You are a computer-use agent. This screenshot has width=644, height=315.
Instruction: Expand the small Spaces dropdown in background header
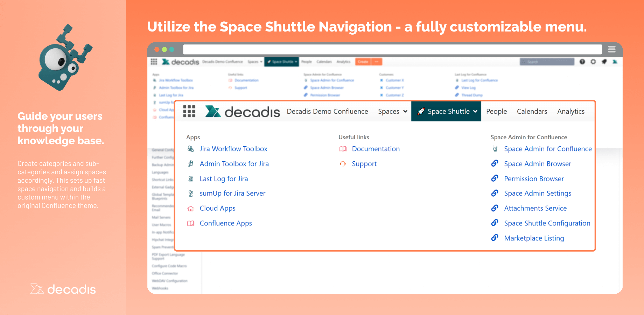click(x=255, y=62)
